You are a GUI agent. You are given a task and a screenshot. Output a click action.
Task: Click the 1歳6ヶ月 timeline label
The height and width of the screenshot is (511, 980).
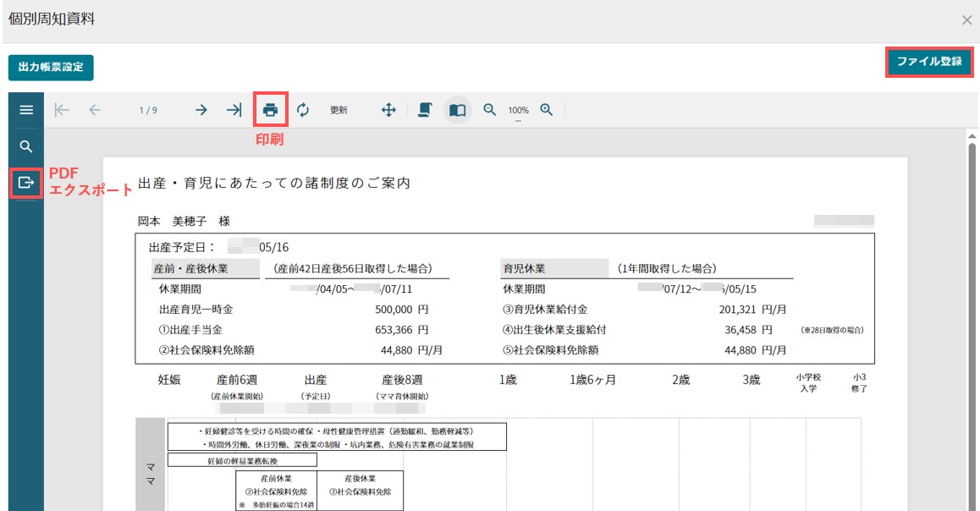593,380
